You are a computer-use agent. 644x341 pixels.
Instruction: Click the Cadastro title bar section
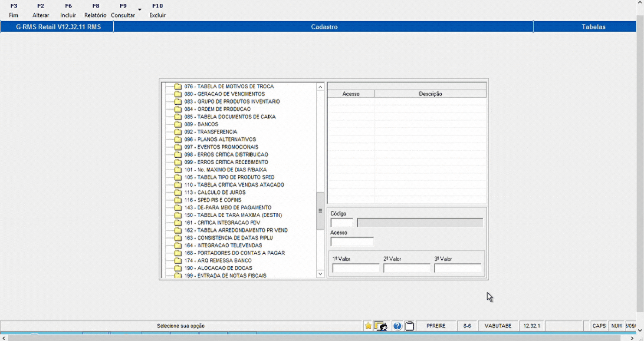pos(324,27)
